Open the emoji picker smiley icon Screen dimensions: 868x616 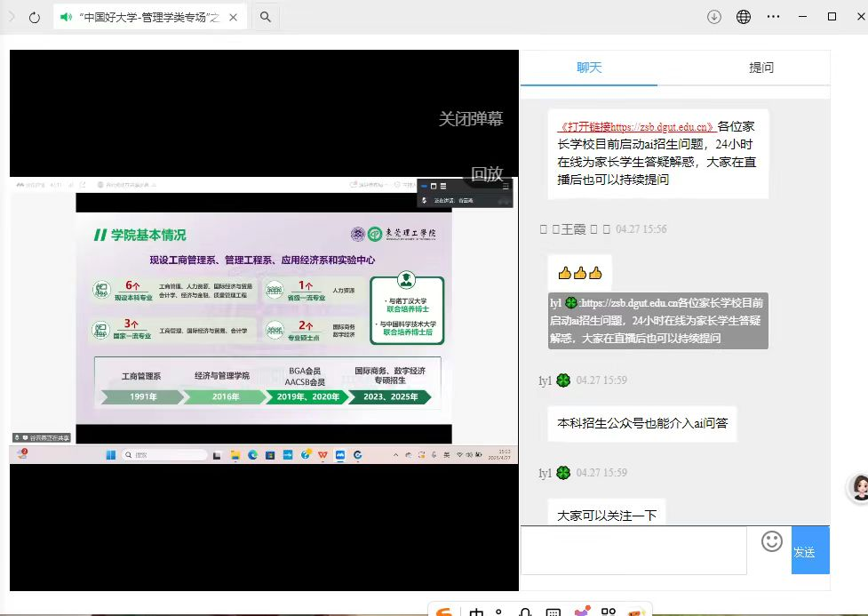772,540
